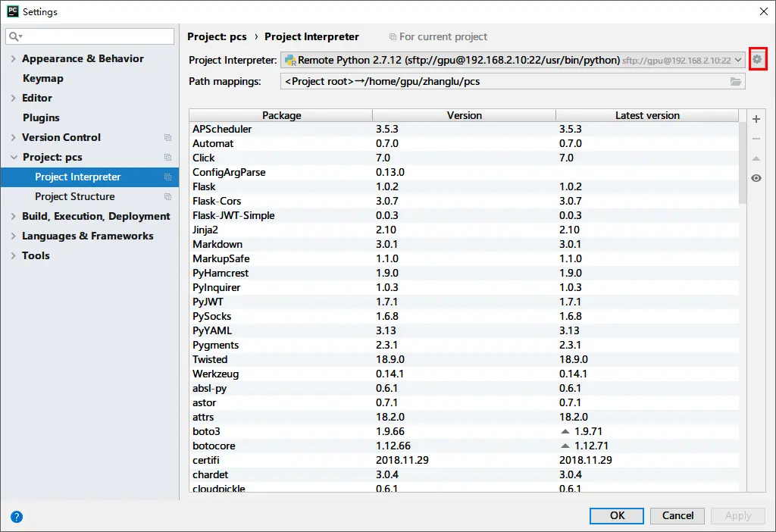Click the plus icon to install a package
The height and width of the screenshot is (532, 776).
point(756,119)
